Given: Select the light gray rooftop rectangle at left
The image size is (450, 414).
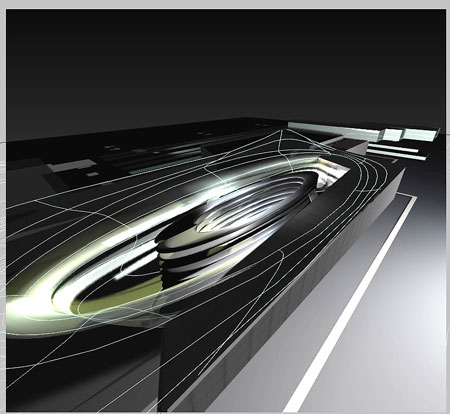Looking at the screenshot, I should 71,165.
